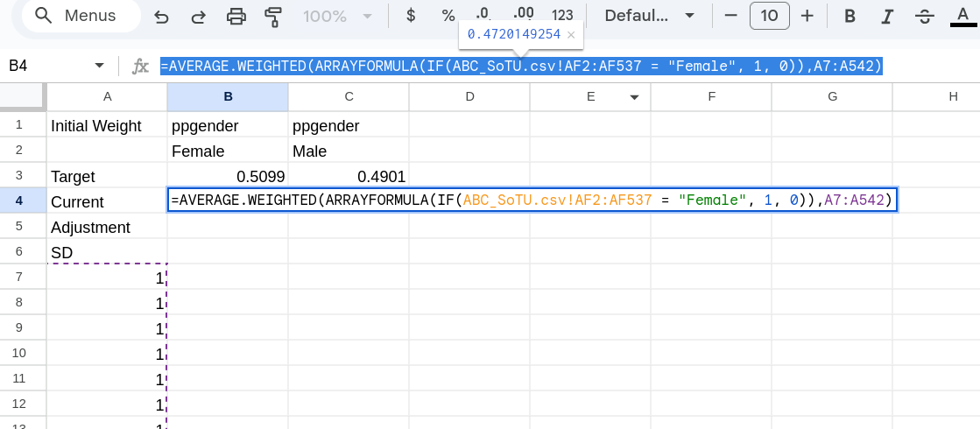This screenshot has height=429, width=980.
Task: Toggle bold formatting
Action: (x=849, y=16)
